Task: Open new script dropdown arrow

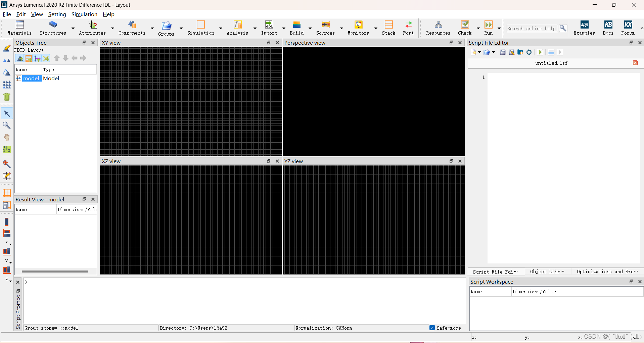Action: (479, 52)
